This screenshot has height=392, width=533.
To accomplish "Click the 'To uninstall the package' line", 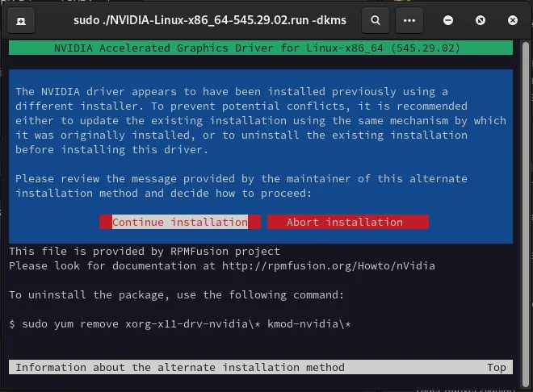I will pos(176,295).
